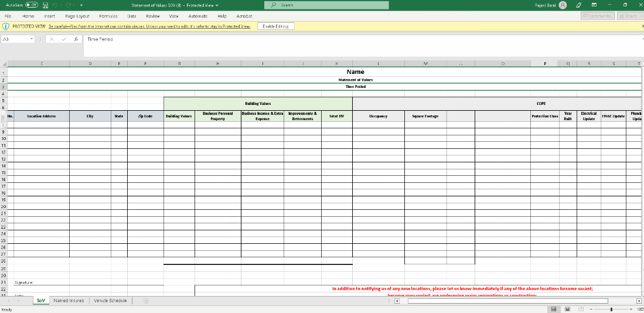644x313 pixels.
Task: Open the Page Layout ribbon tab
Action: tap(77, 16)
